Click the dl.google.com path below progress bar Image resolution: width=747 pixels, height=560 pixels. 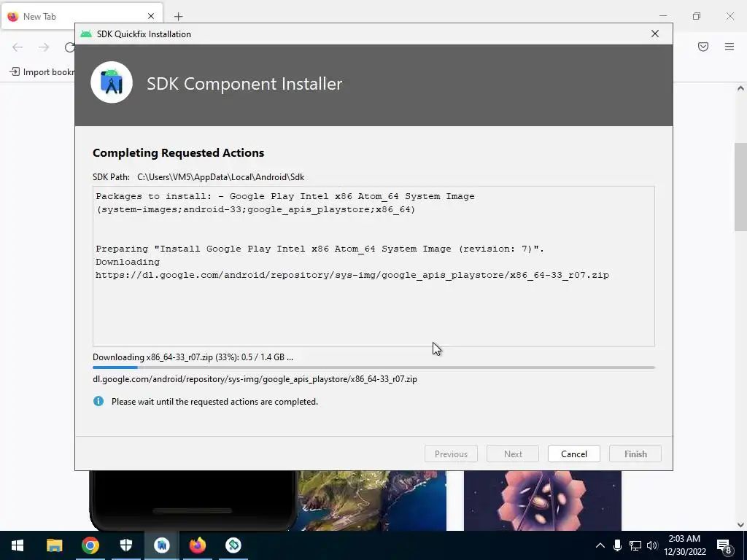(x=255, y=379)
